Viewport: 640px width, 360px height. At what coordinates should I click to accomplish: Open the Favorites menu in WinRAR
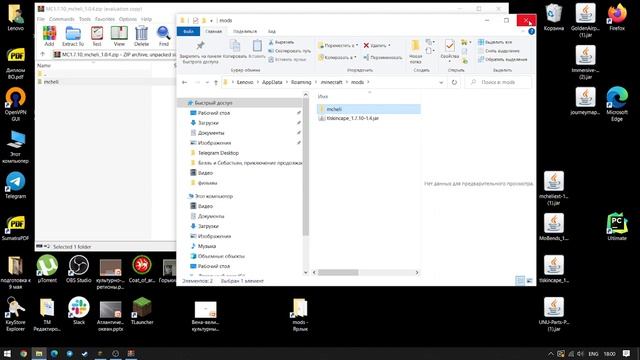click(105, 19)
